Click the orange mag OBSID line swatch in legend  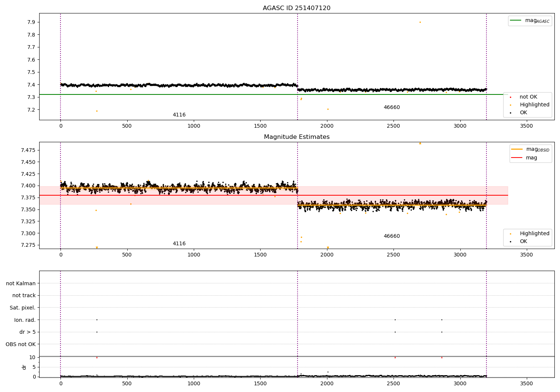(517, 149)
